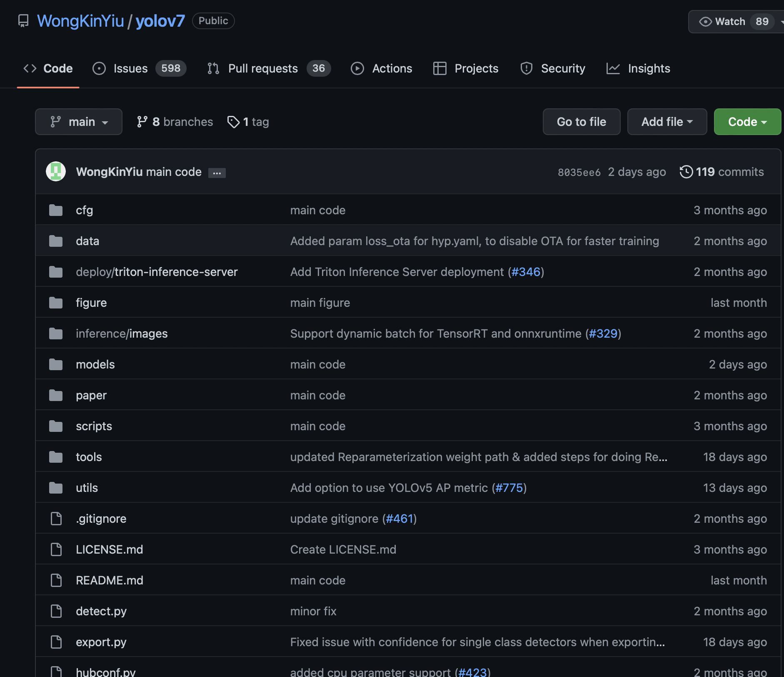Open the Pull requests tab

[x=263, y=68]
